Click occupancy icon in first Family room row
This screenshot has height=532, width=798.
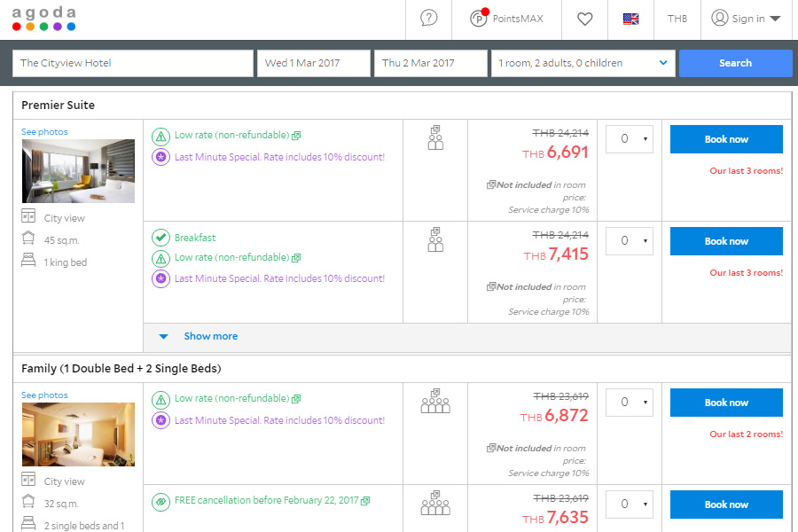435,401
